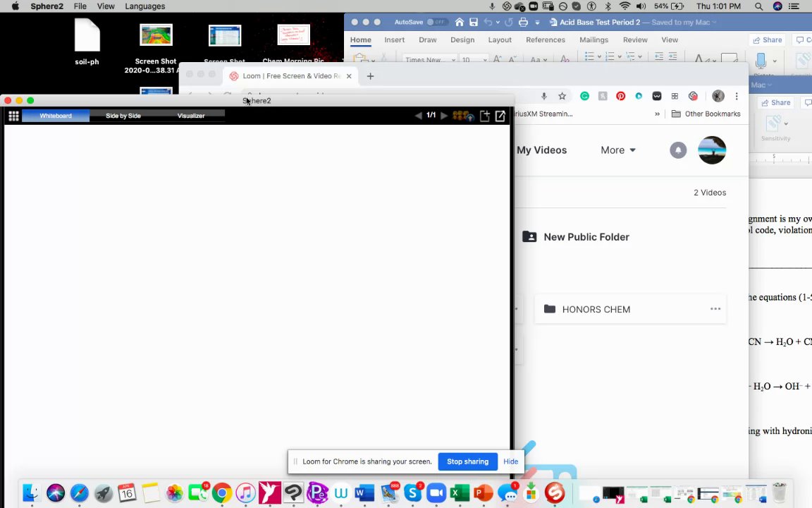
Task: Open the Sphere2 apps grid icon
Action: point(13,116)
